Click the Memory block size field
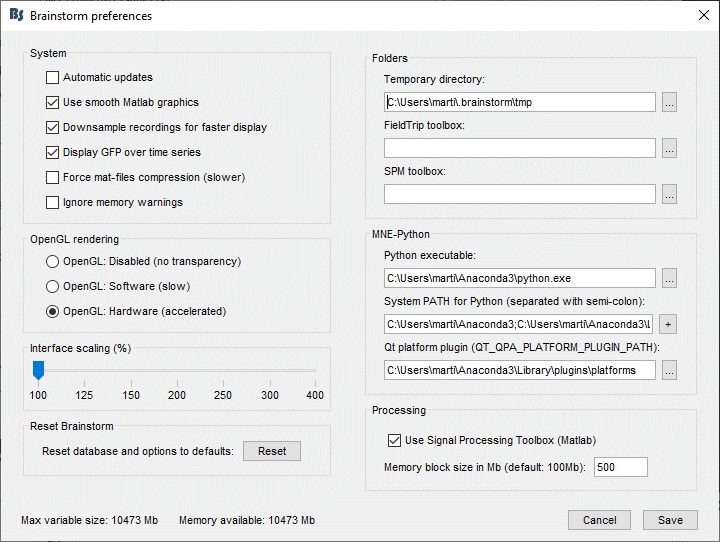Screen dimensions: 720x542 click(620, 467)
